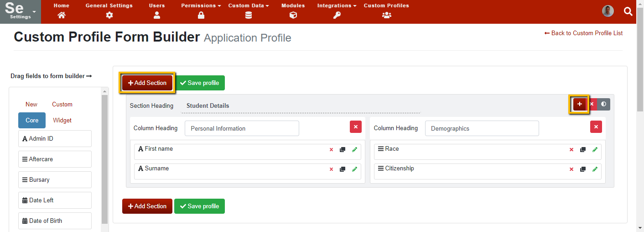
Task: Remove the Race field with red x
Action: click(x=571, y=150)
